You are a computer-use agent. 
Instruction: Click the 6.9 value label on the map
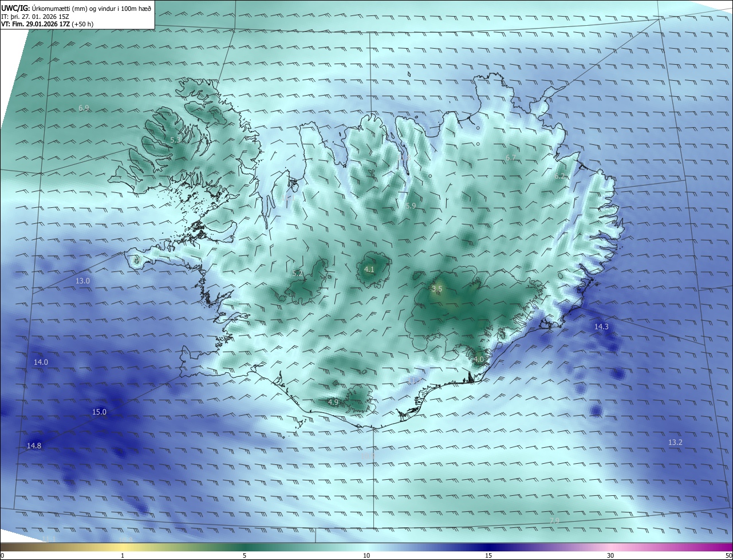click(x=84, y=108)
